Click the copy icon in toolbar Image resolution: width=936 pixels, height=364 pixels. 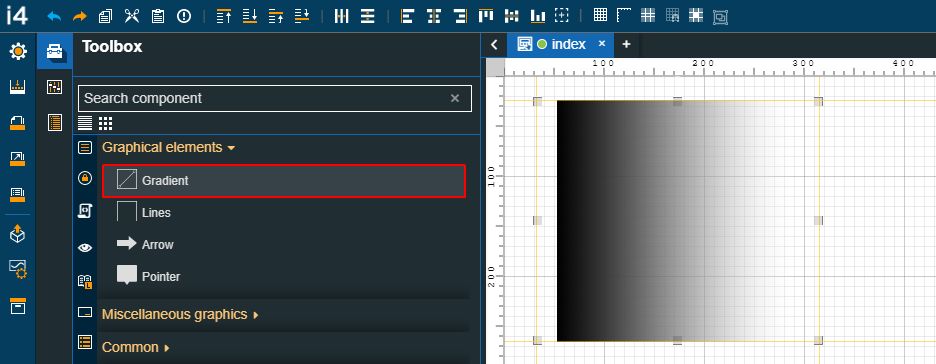point(105,16)
